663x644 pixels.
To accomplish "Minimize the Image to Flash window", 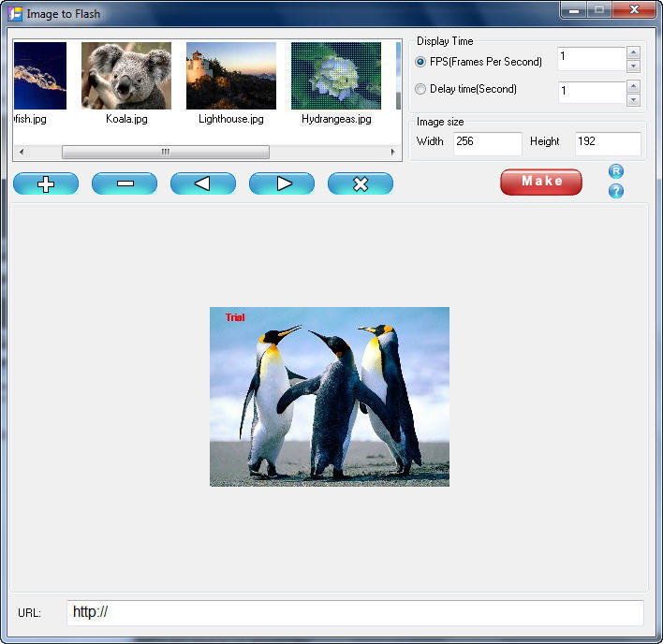I will coord(573,10).
